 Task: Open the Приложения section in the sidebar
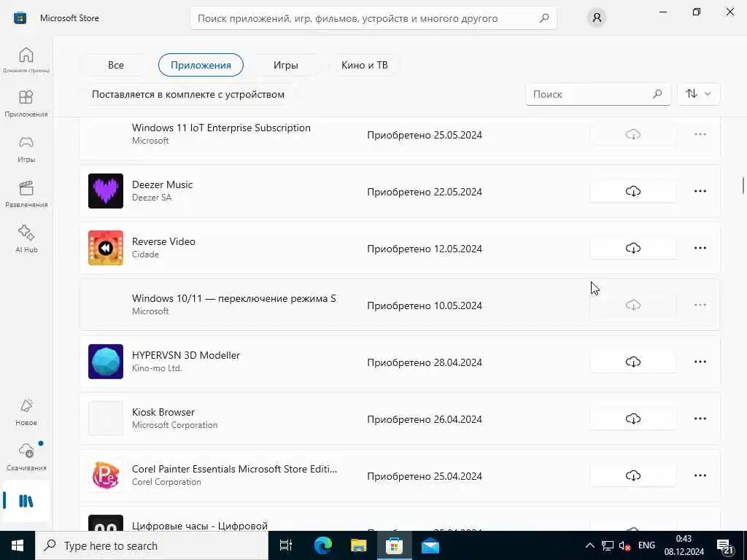[x=26, y=104]
